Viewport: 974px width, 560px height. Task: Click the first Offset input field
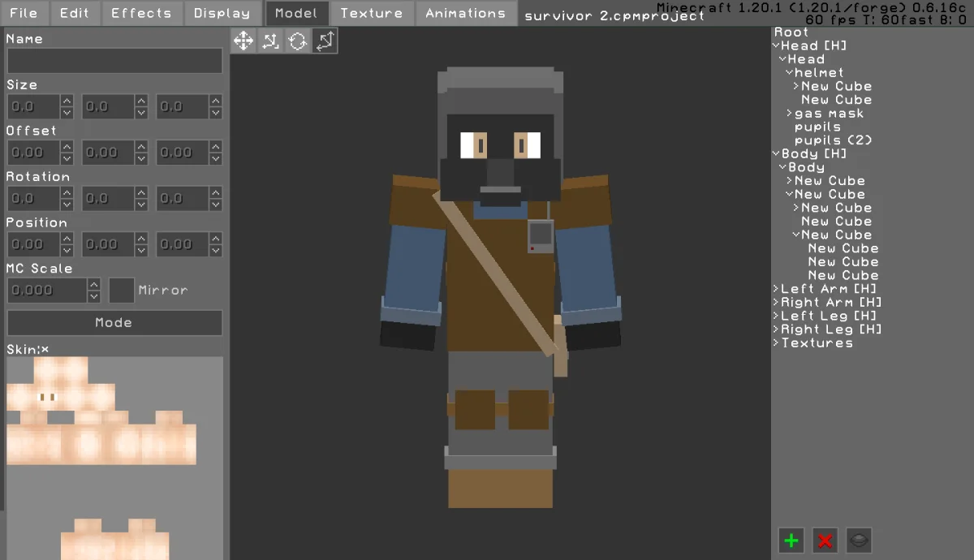33,153
